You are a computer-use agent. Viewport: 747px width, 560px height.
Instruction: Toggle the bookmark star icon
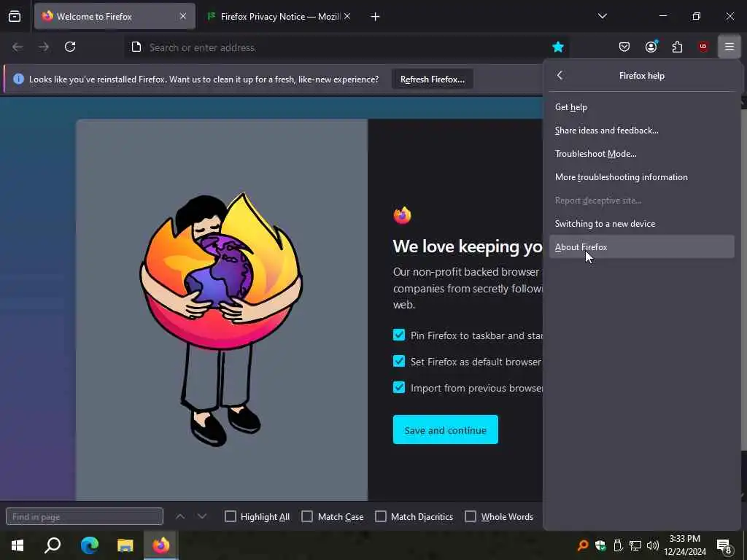[x=558, y=47]
